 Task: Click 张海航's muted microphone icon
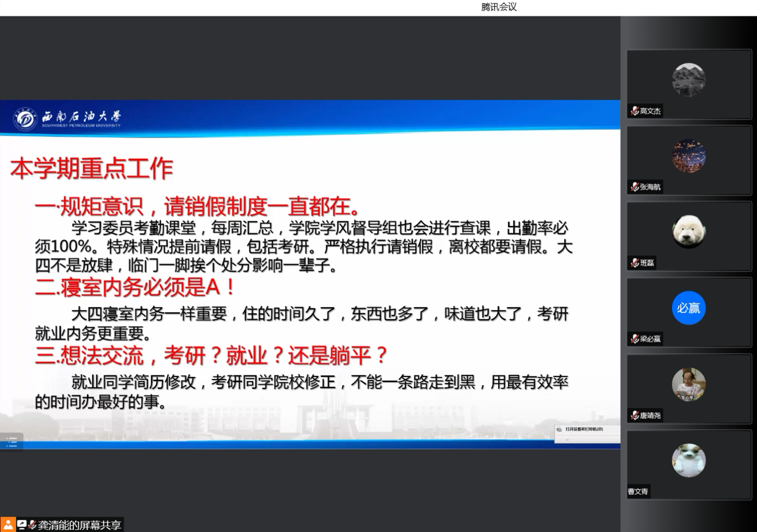tap(634, 186)
